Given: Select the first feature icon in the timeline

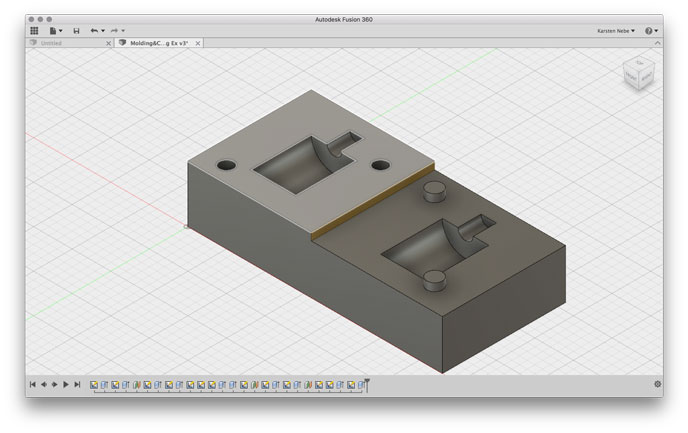Looking at the screenshot, I should [x=94, y=385].
